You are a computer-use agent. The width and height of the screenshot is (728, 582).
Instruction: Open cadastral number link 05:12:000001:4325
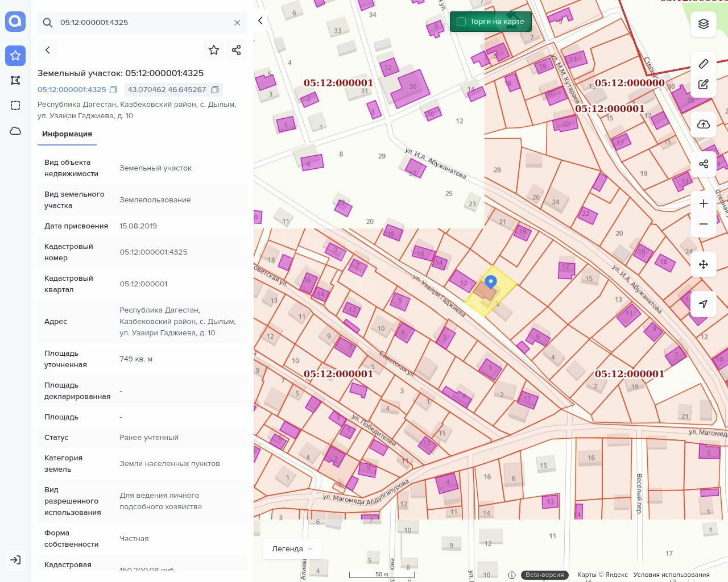tap(72, 90)
